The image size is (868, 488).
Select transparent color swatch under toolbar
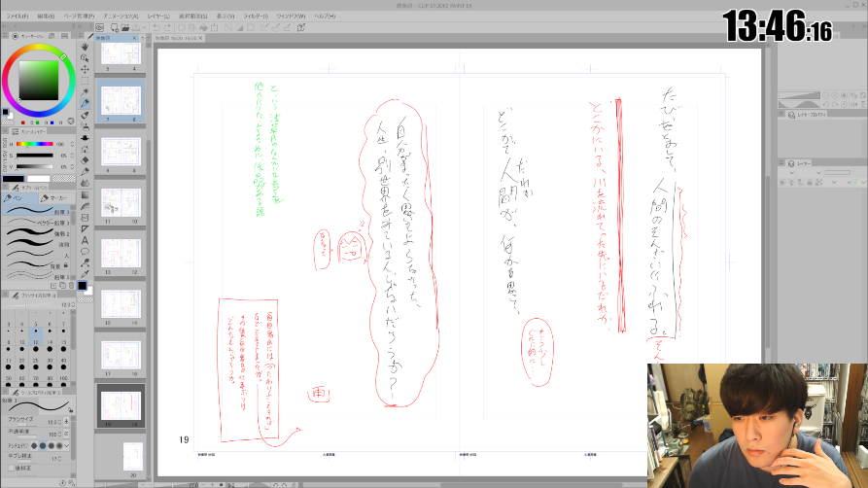coord(85,299)
